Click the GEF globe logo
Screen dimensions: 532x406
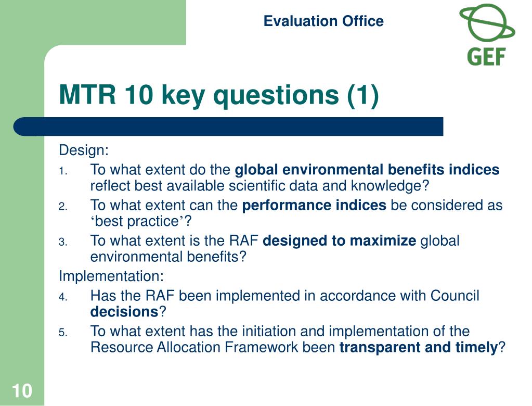pos(487,35)
